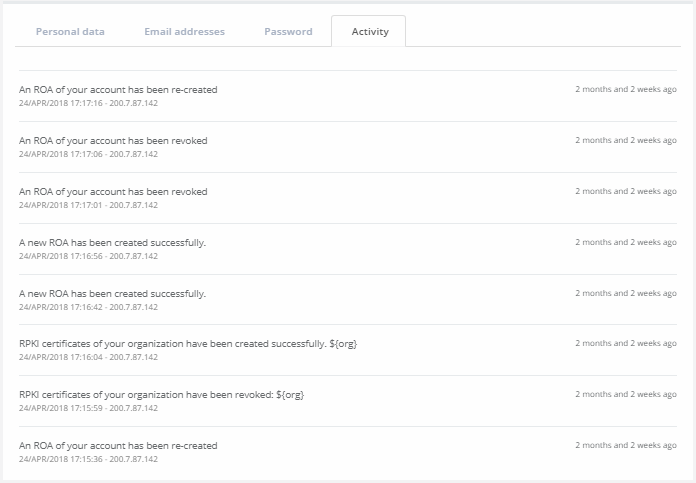Select the new ROA created message from 17:16:56
Screen dimensions: 696x483
pos(112,243)
